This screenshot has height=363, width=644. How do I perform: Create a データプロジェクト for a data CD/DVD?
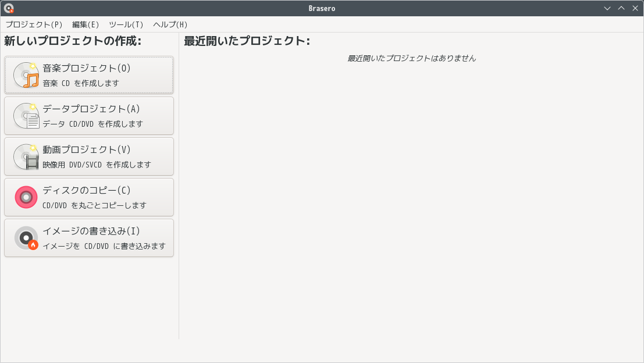point(88,115)
